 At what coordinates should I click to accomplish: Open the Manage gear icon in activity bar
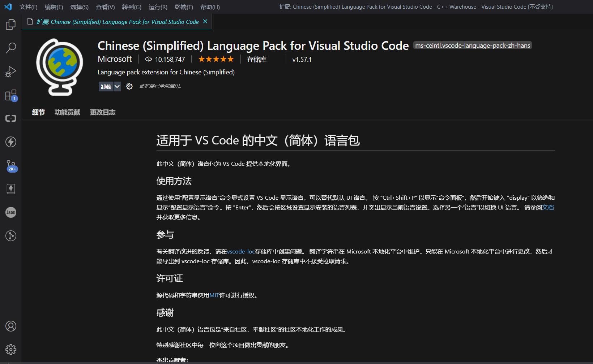pos(11,350)
